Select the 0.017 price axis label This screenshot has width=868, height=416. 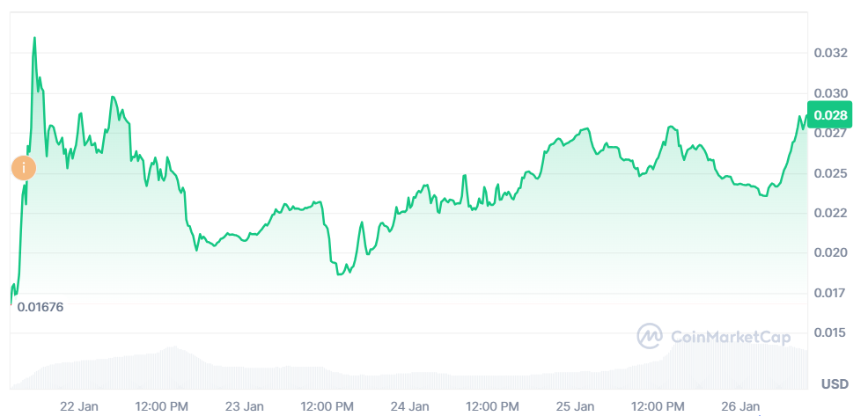pyautogui.click(x=830, y=293)
